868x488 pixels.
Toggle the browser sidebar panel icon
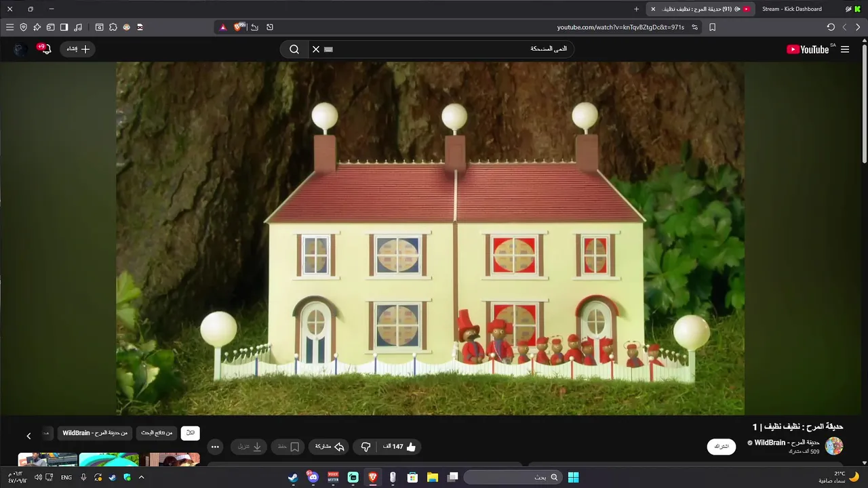pyautogui.click(x=64, y=27)
